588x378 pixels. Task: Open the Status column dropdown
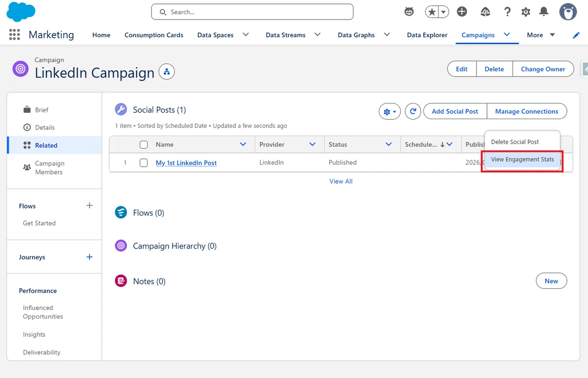389,145
